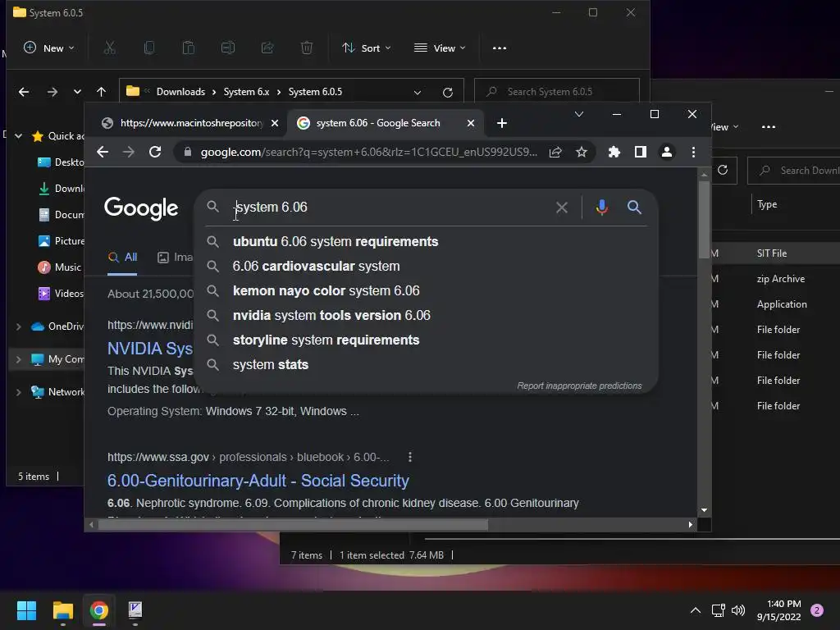The image size is (840, 630).
Task: Click the Paste icon in Explorer toolbar
Action: [x=188, y=48]
